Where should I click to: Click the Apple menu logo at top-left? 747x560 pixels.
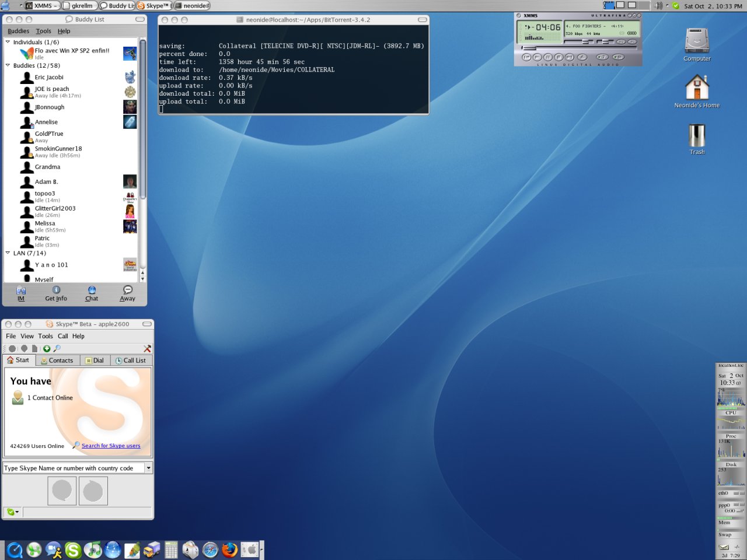[x=5, y=5]
